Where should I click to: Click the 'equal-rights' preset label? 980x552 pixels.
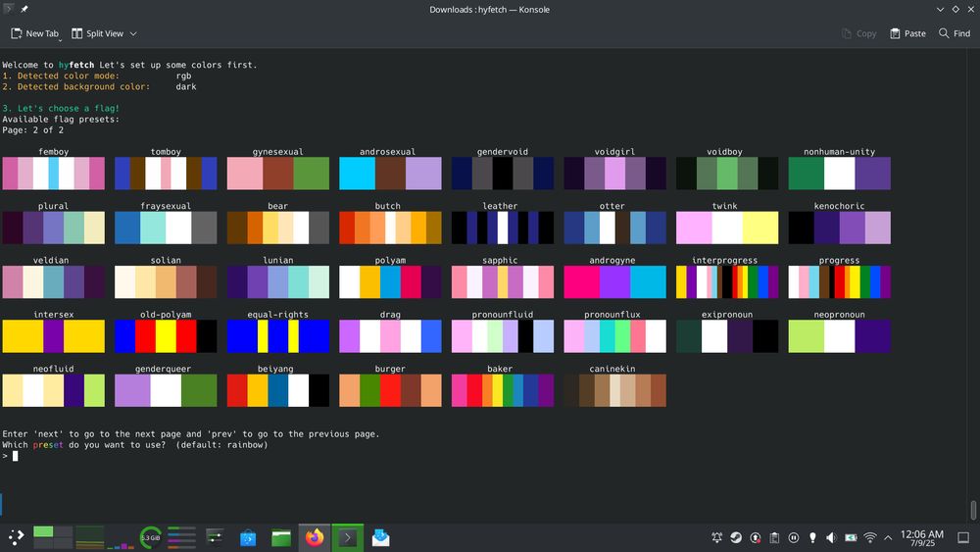pos(277,315)
